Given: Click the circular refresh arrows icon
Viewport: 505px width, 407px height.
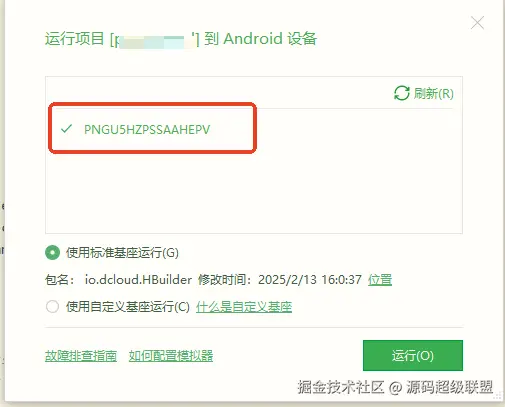Looking at the screenshot, I should (402, 93).
